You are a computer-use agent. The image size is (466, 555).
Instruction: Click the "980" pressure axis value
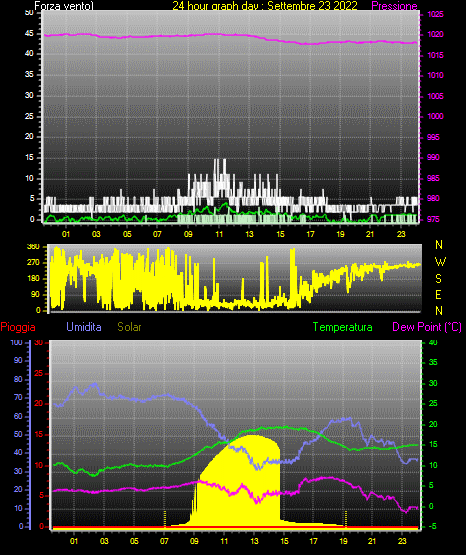(433, 198)
